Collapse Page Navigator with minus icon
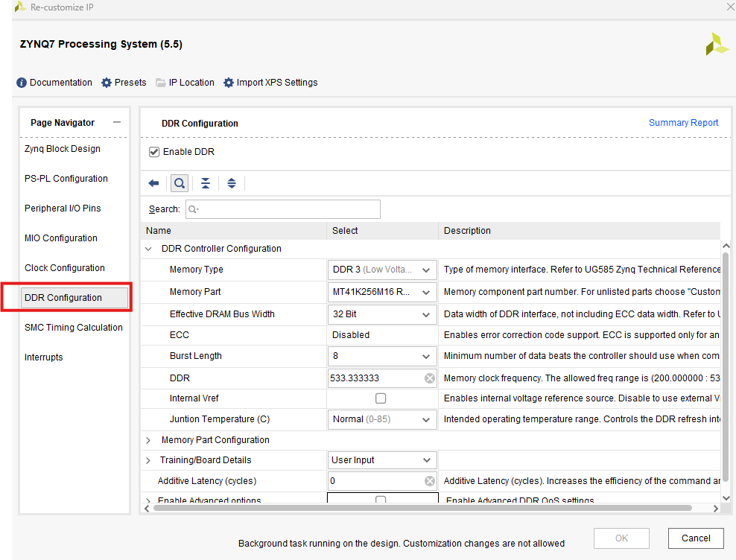 [117, 123]
